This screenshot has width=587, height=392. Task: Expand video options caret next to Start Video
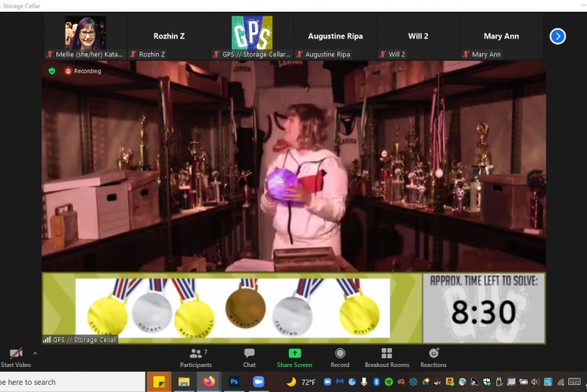click(34, 354)
